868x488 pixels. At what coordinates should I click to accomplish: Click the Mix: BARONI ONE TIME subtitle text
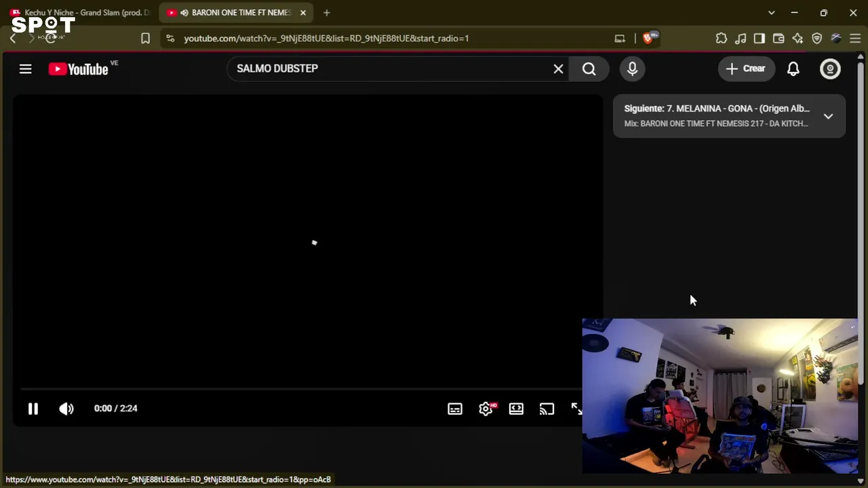tap(716, 123)
